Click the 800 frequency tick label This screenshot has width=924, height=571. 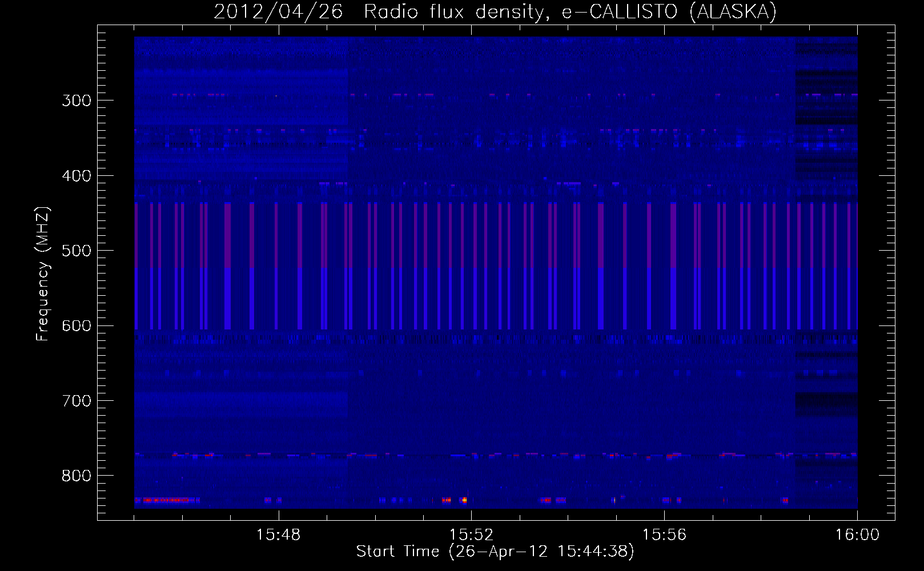coord(77,476)
